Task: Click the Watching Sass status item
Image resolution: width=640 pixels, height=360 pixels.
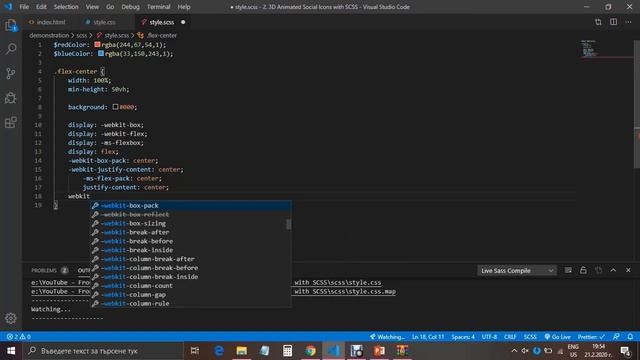Action: tap(387, 337)
